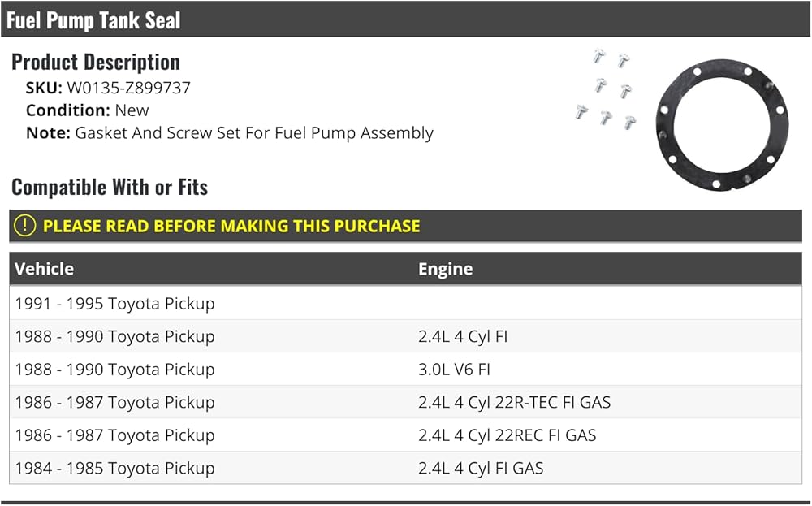Click the 3.0L V6 FI engine cell
The width and height of the screenshot is (812, 506).
coord(454,370)
